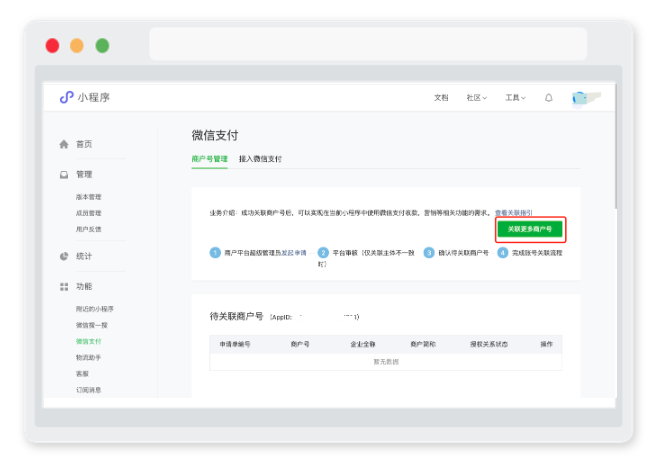Image resolution: width=666 pixels, height=469 pixels.
Task: Click the 商户简称 column header
Action: pyautogui.click(x=423, y=344)
